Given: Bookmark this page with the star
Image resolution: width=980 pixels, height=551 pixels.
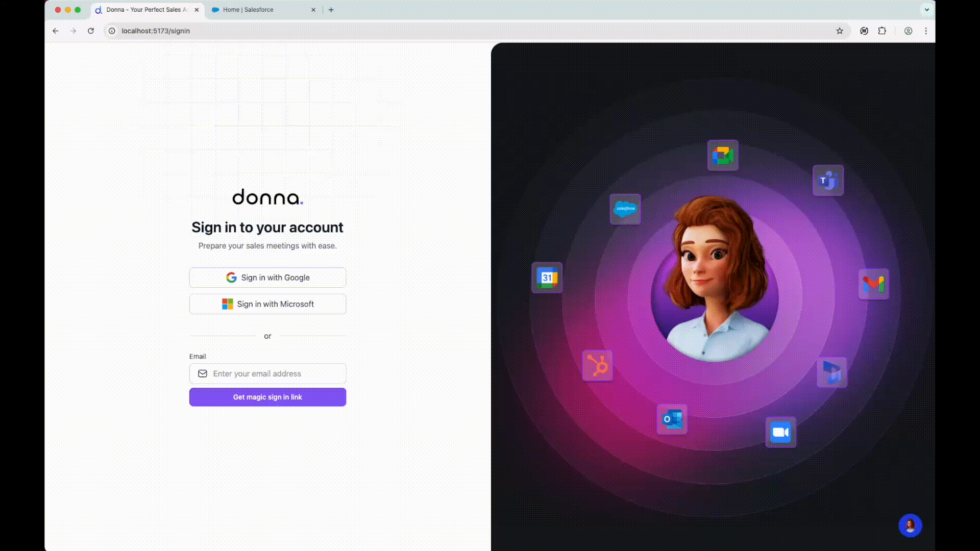Looking at the screenshot, I should (x=840, y=31).
